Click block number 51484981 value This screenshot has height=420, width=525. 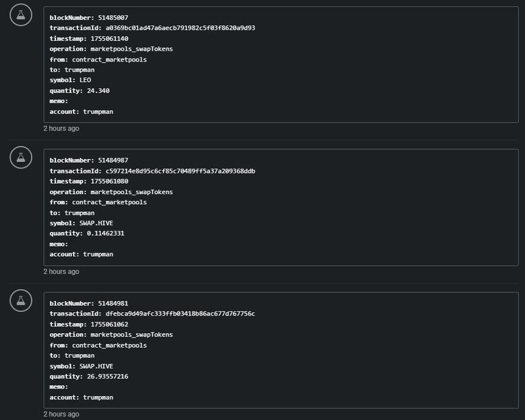pos(113,304)
